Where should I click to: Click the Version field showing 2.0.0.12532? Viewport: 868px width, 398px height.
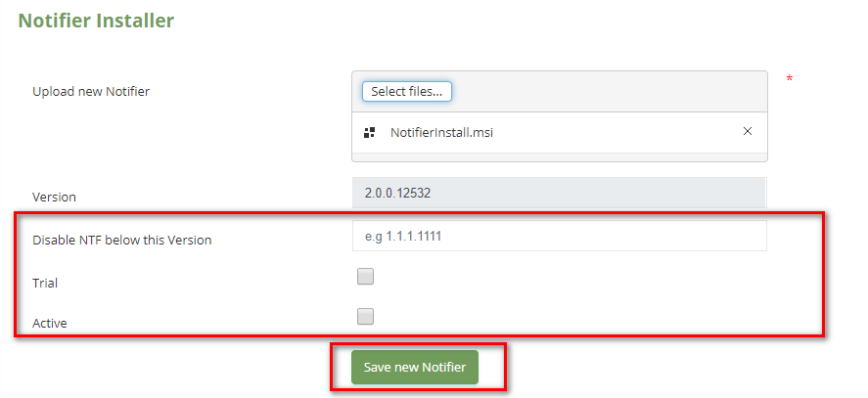(x=559, y=193)
